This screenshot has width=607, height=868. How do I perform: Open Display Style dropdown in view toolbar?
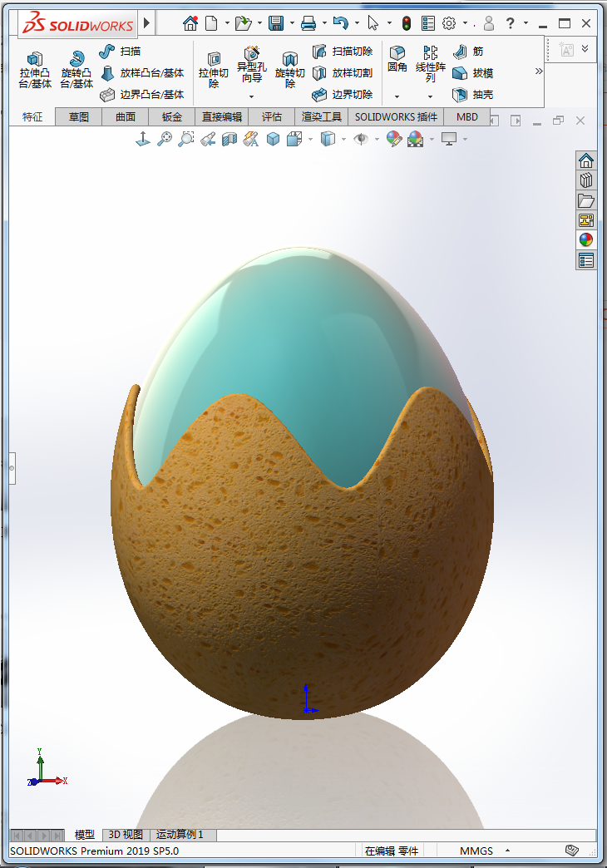(344, 139)
